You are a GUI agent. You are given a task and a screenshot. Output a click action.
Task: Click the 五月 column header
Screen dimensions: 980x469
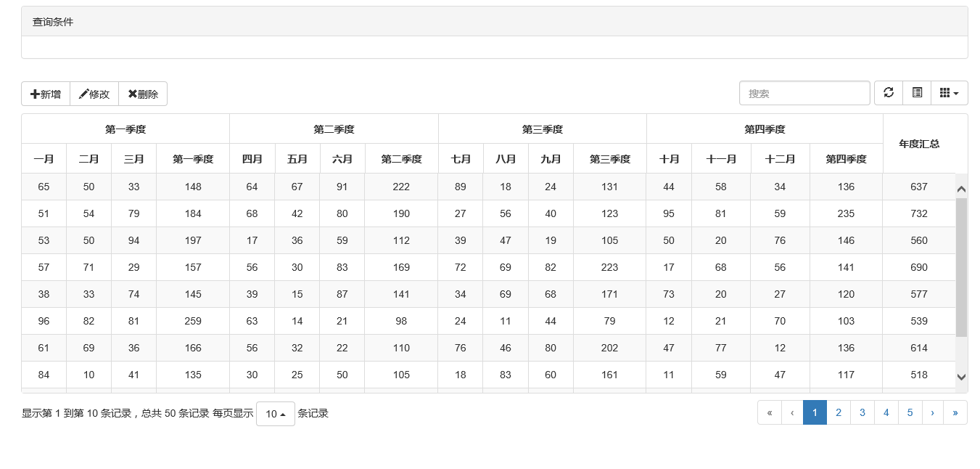(x=297, y=159)
